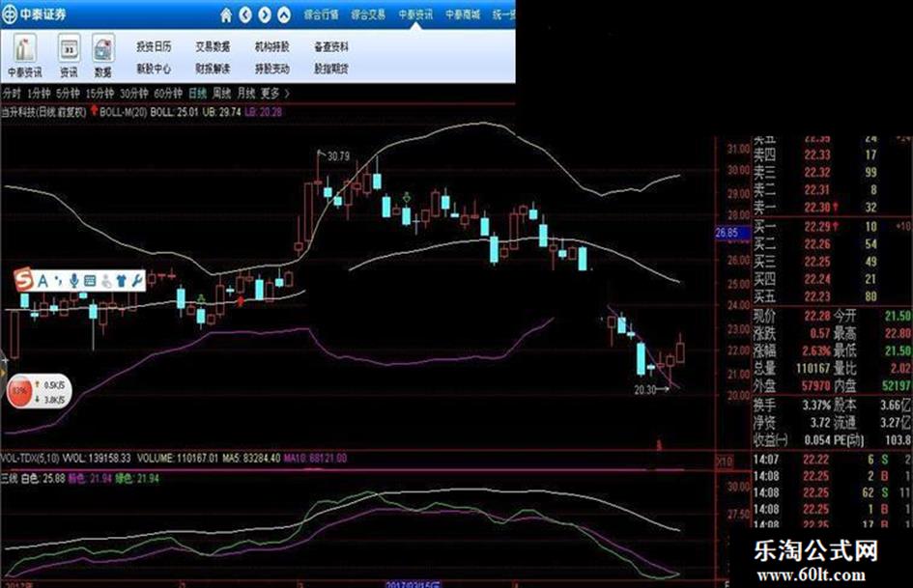Viewport: 913px width, 588px height.
Task: Open 投资日历 link
Action: point(154,46)
